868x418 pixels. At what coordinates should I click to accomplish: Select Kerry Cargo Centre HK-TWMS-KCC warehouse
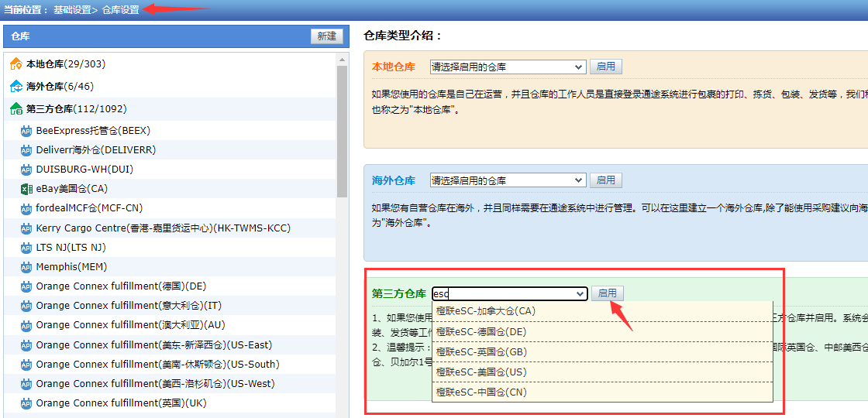coord(164,228)
